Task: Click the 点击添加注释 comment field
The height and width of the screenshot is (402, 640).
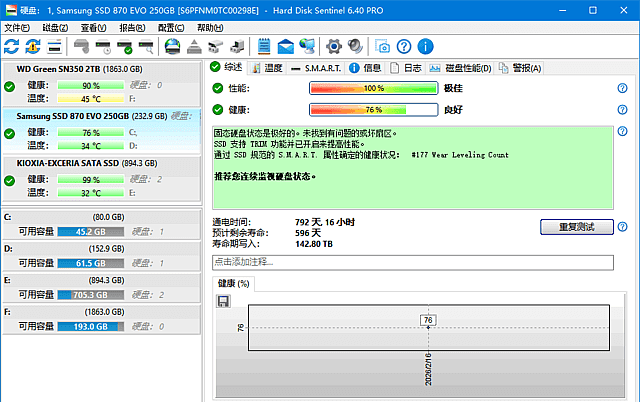Action: point(413,262)
